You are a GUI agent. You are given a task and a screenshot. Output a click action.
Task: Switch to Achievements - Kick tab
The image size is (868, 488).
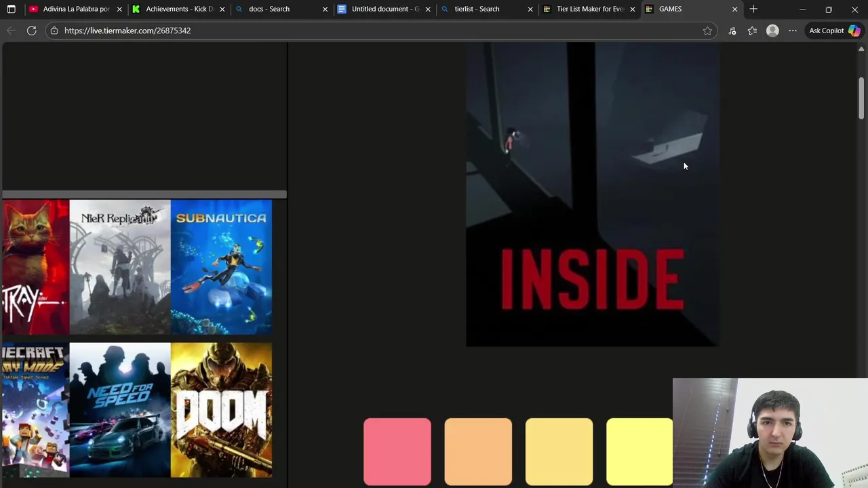click(179, 9)
